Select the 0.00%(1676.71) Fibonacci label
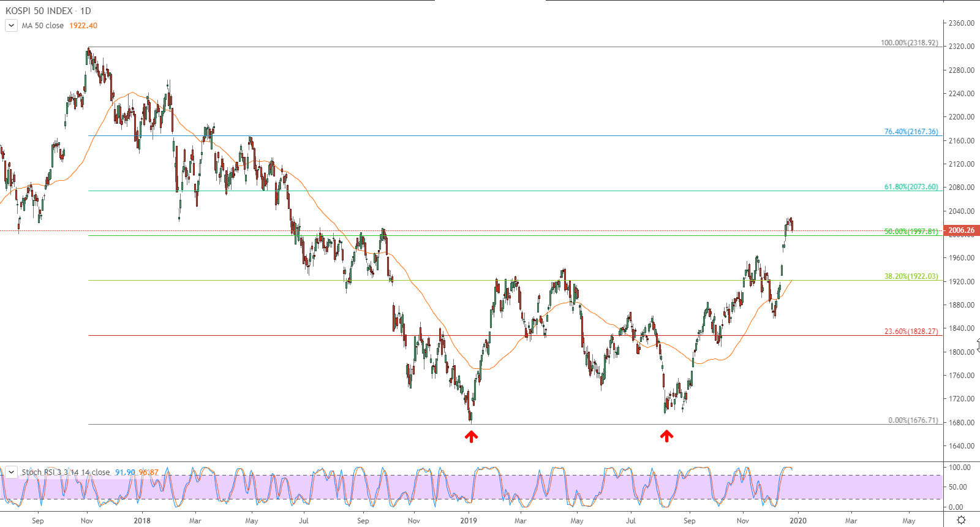Image resolution: width=980 pixels, height=527 pixels. tap(913, 420)
